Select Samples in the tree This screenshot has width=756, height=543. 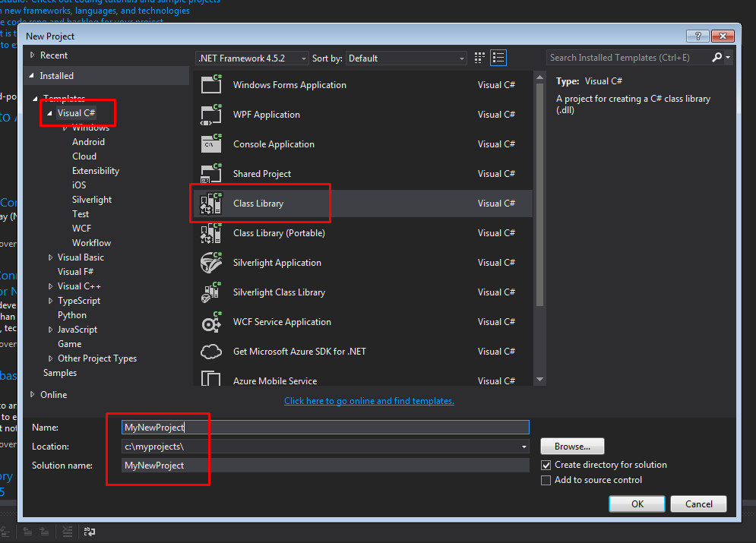point(60,373)
